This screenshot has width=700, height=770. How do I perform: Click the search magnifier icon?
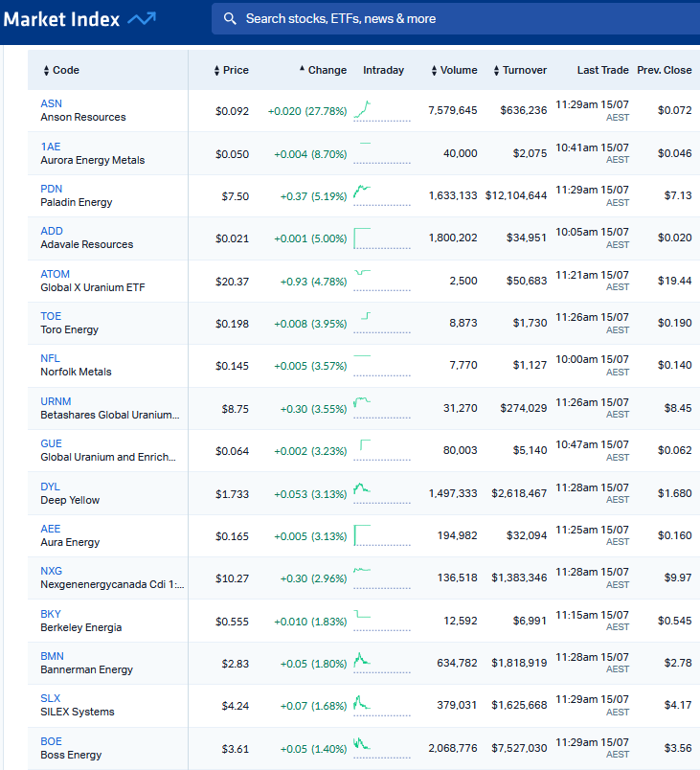pos(230,18)
